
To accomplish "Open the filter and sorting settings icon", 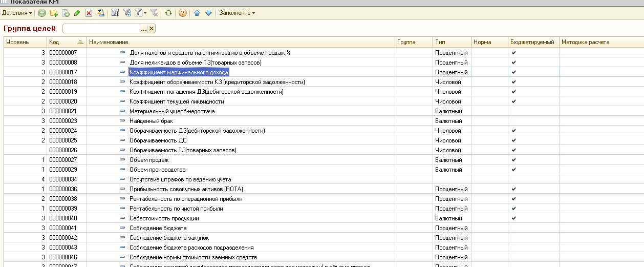I will pyautogui.click(x=115, y=13).
